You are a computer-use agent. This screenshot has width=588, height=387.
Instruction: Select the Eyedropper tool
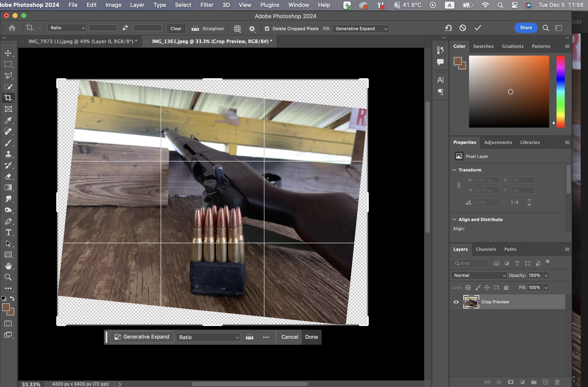pos(8,120)
